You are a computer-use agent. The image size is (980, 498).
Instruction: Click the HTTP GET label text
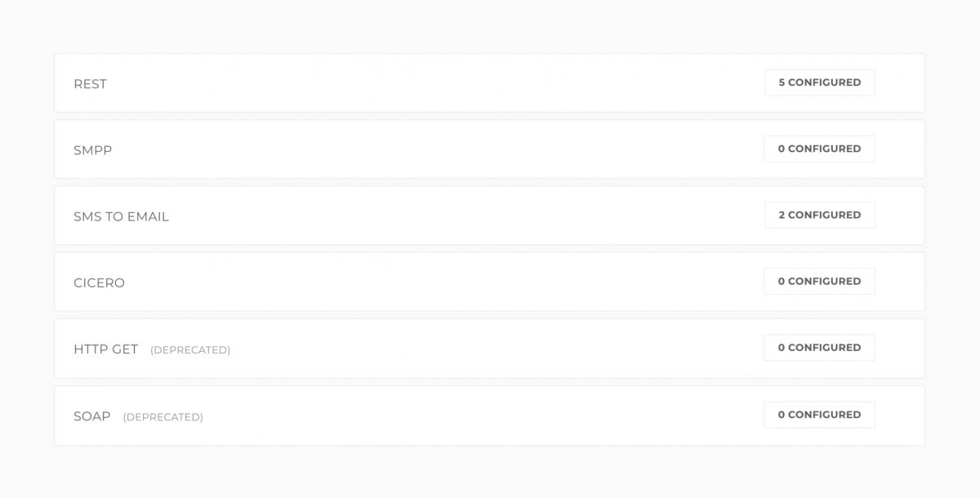click(x=105, y=349)
